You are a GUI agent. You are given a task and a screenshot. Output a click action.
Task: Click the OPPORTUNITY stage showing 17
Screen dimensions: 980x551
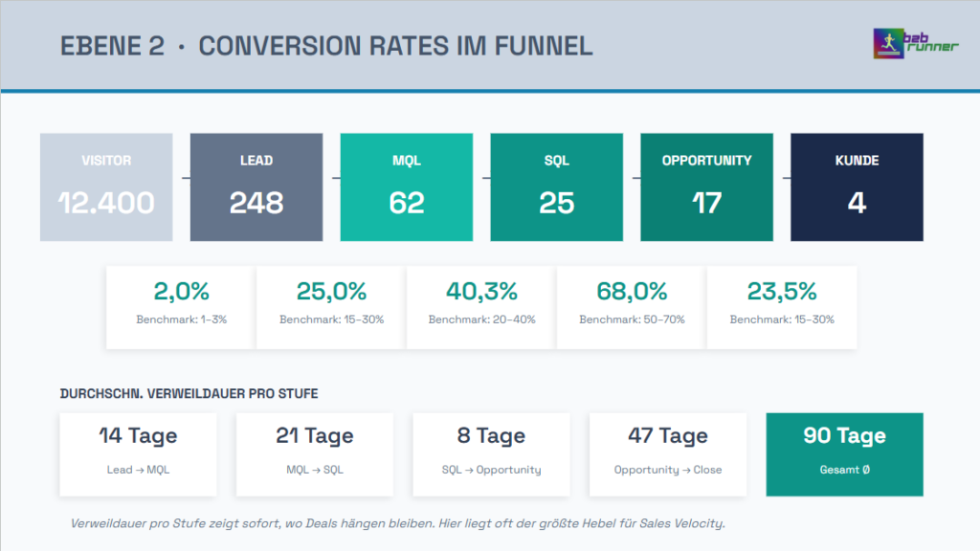[x=706, y=187]
